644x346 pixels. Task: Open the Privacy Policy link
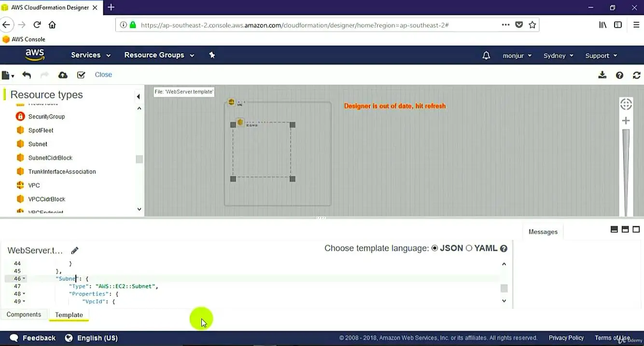point(566,338)
